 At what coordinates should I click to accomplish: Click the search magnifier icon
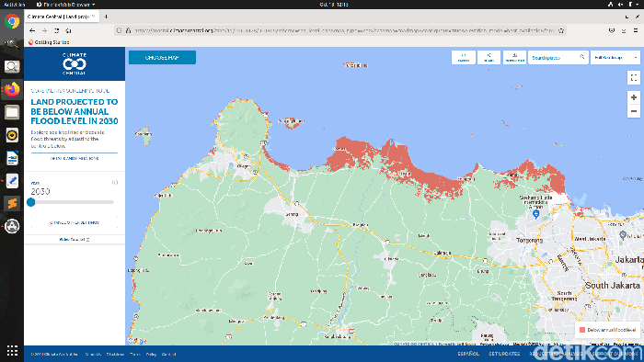click(582, 57)
